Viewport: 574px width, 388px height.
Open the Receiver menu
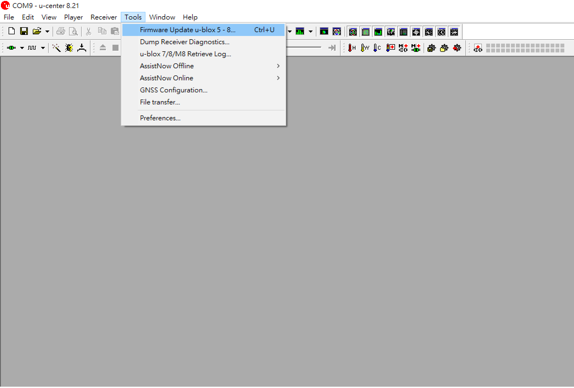point(104,17)
